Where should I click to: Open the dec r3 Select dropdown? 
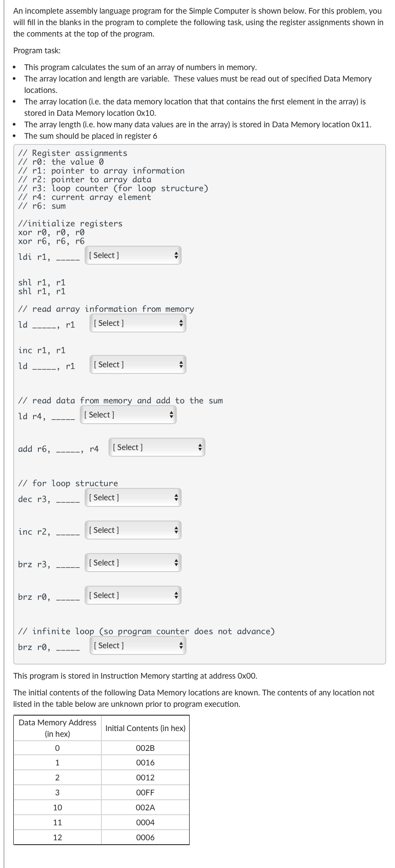(x=132, y=498)
